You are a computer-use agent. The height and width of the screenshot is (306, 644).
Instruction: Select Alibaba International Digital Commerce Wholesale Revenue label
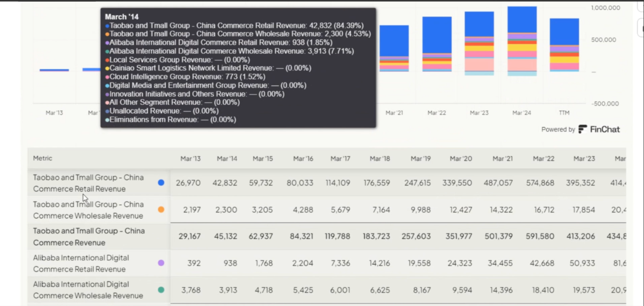click(88, 290)
